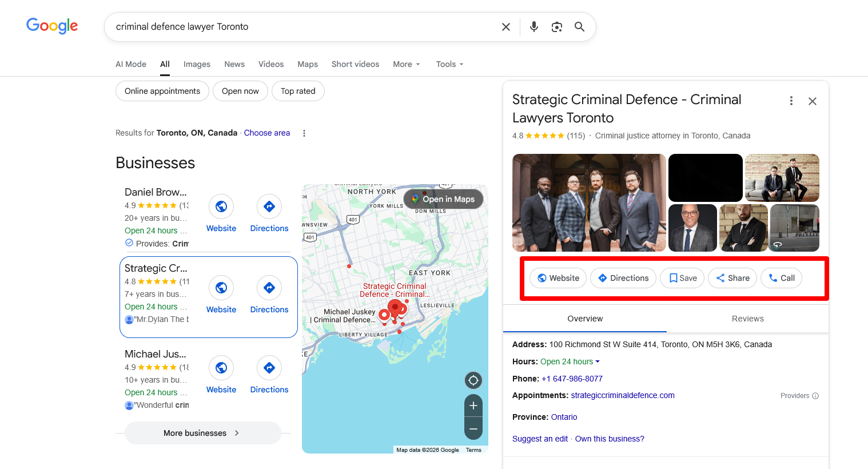Switch to the Reviews tab

click(747, 319)
